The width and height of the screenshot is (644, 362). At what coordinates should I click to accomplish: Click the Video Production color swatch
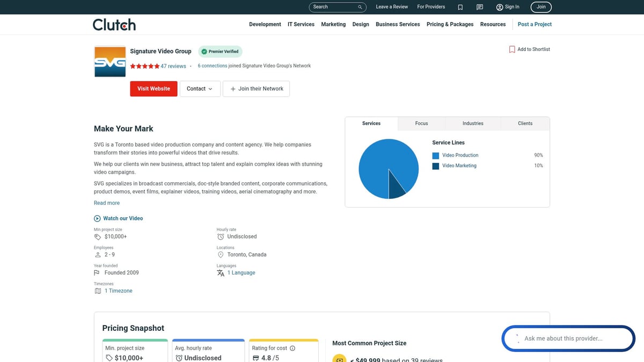click(x=436, y=156)
